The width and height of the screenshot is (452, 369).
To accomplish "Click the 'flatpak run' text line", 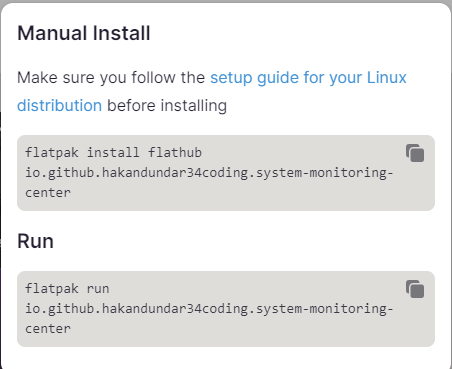I will pyautogui.click(x=67, y=289).
